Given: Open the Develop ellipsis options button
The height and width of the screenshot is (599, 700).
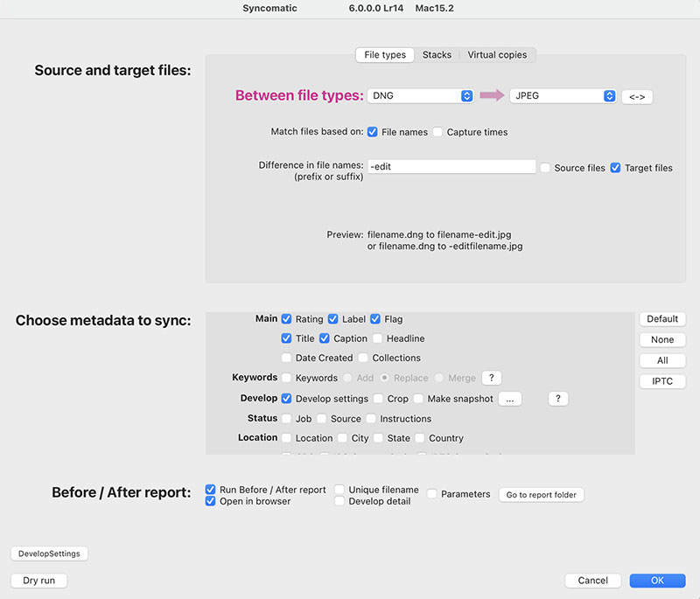Looking at the screenshot, I should tap(510, 399).
